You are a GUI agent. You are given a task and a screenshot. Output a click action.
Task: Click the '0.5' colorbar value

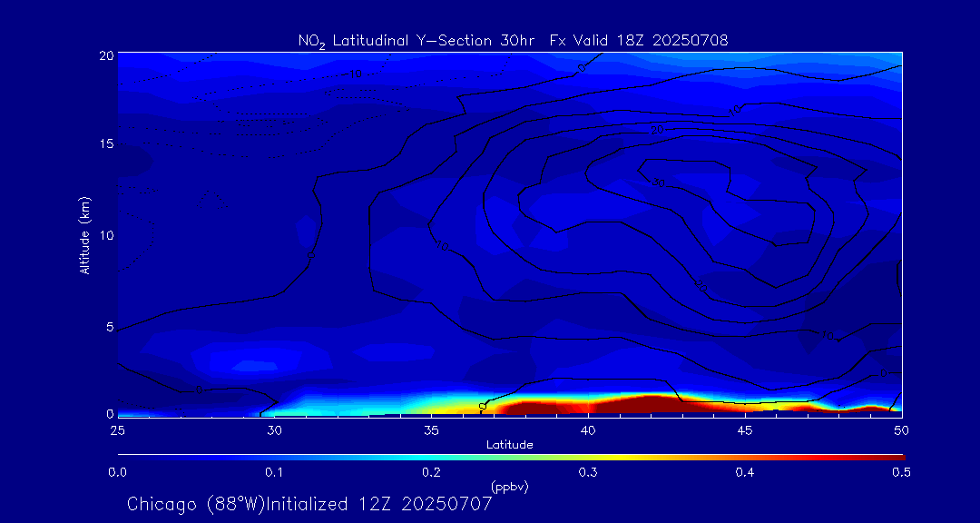(901, 473)
